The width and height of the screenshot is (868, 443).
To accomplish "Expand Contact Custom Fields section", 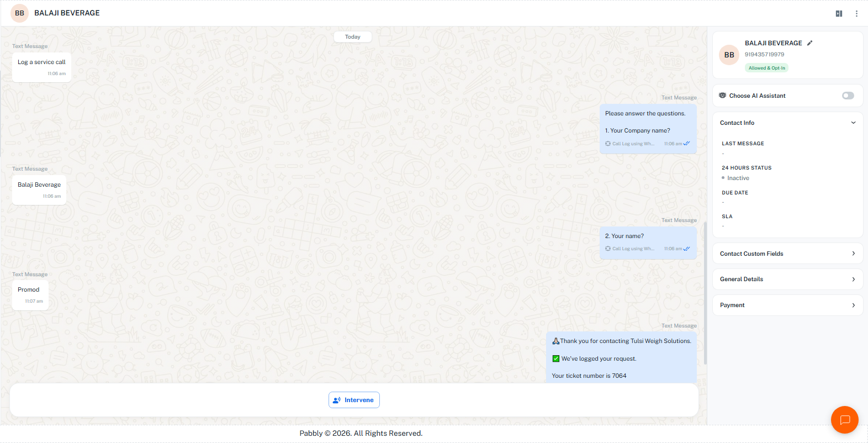I will pyautogui.click(x=787, y=254).
